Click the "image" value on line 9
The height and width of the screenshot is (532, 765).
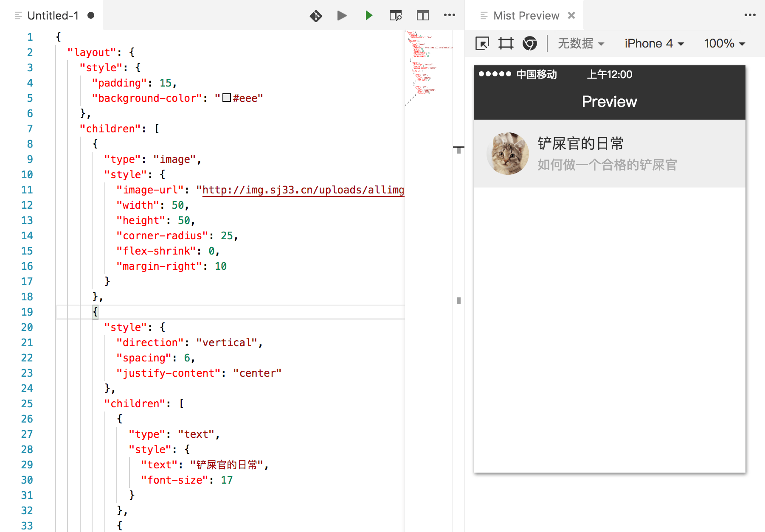tap(174, 159)
